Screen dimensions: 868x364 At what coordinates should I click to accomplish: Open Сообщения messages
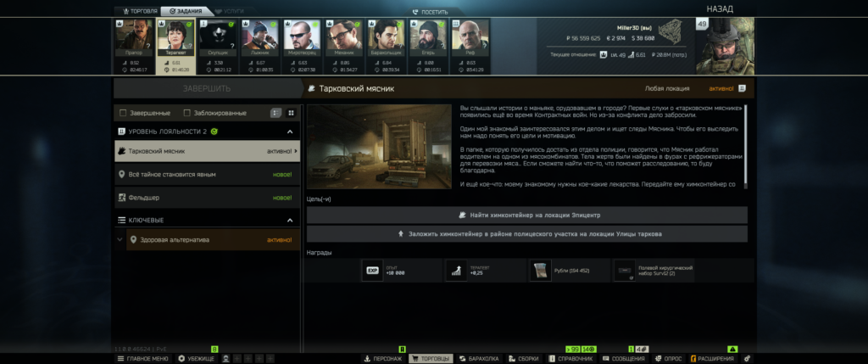pos(624,358)
